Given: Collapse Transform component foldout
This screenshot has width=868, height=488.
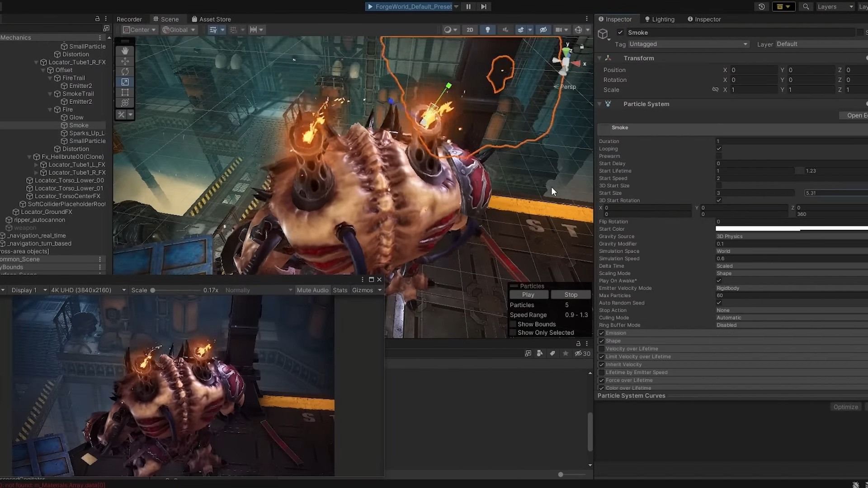Looking at the screenshot, I should point(600,58).
